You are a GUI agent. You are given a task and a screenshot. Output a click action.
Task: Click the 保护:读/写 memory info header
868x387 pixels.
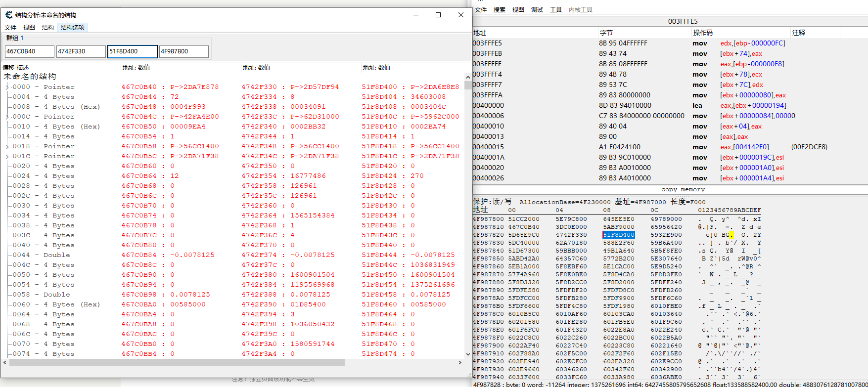pyautogui.click(x=589, y=202)
